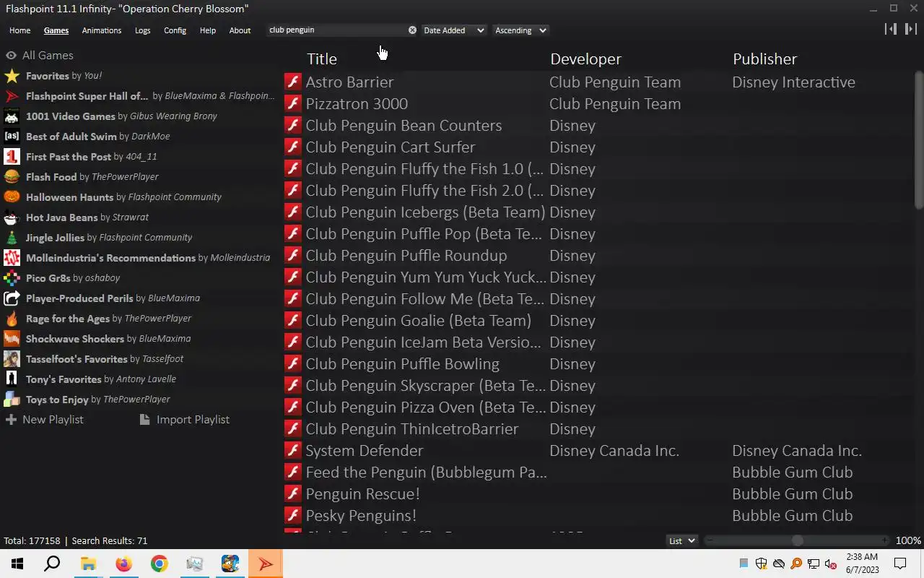This screenshot has height=578, width=924.
Task: Open the Animations tab
Action: [102, 30]
